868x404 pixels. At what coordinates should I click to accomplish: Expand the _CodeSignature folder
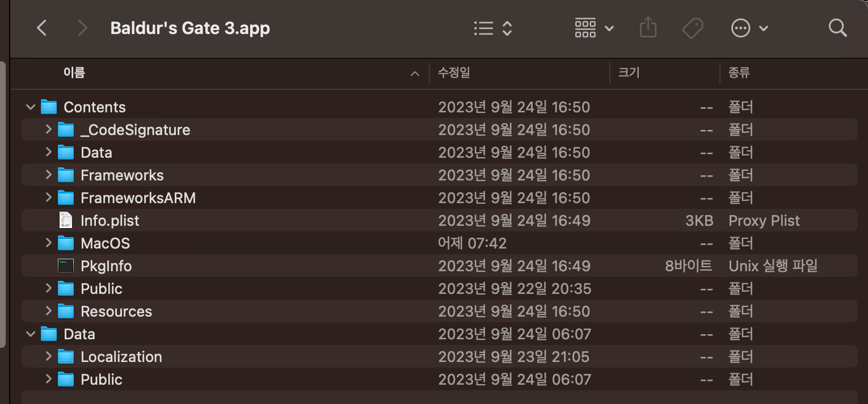48,129
